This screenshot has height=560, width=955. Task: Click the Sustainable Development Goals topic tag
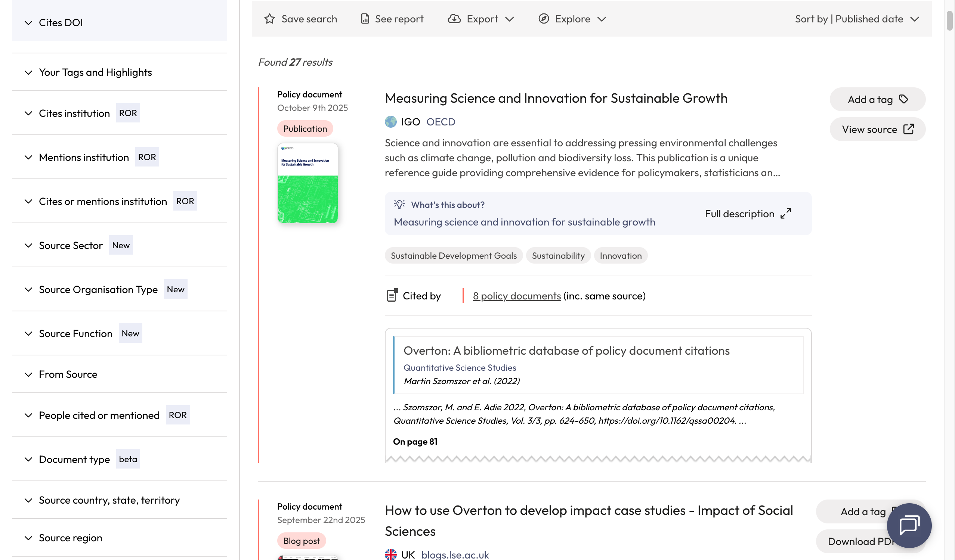(x=454, y=256)
